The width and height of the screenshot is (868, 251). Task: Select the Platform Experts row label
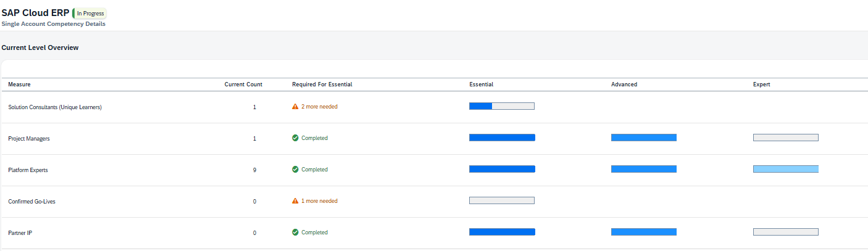(x=28, y=170)
